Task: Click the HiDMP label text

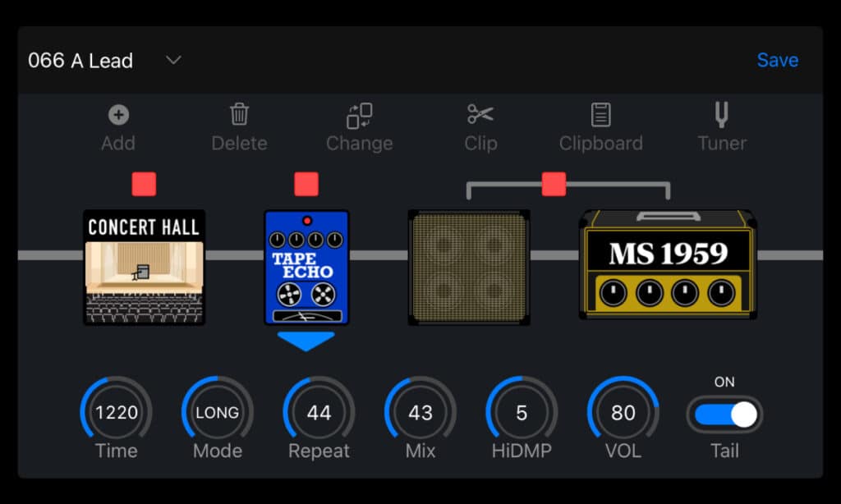Action: point(522,451)
